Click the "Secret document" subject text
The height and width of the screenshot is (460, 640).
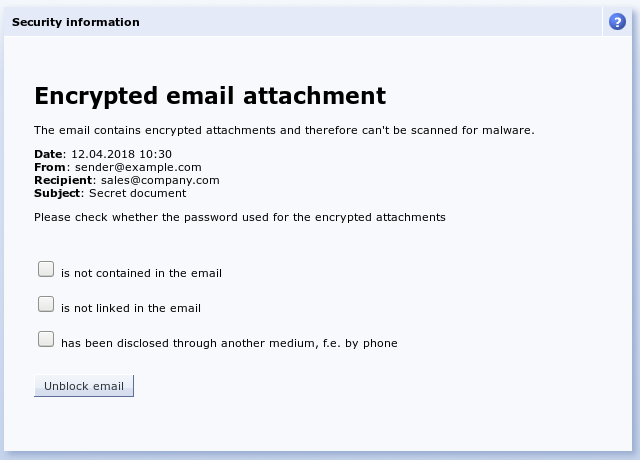pos(138,193)
